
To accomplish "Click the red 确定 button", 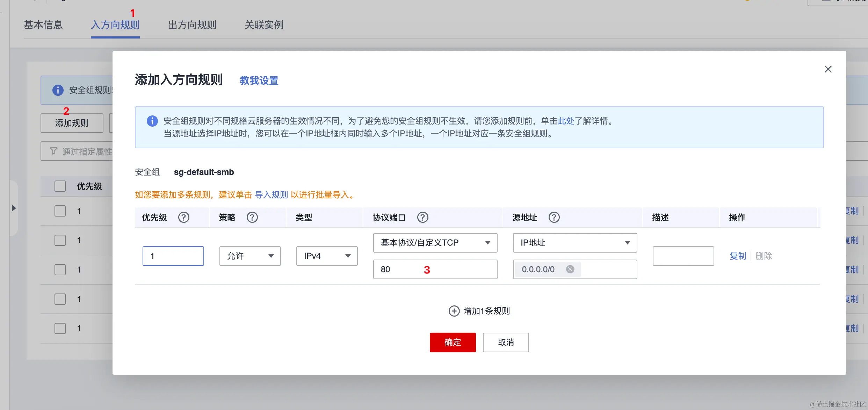I will pos(453,342).
